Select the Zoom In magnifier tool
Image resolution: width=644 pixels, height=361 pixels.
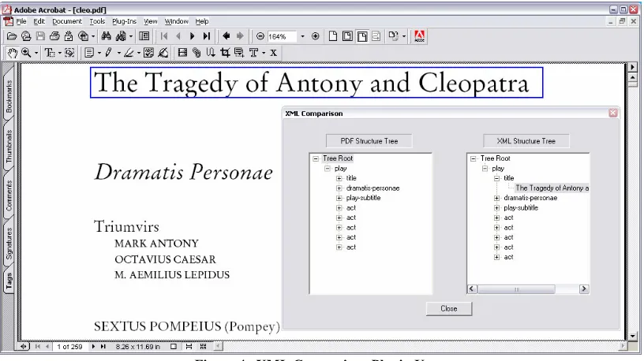coord(26,53)
